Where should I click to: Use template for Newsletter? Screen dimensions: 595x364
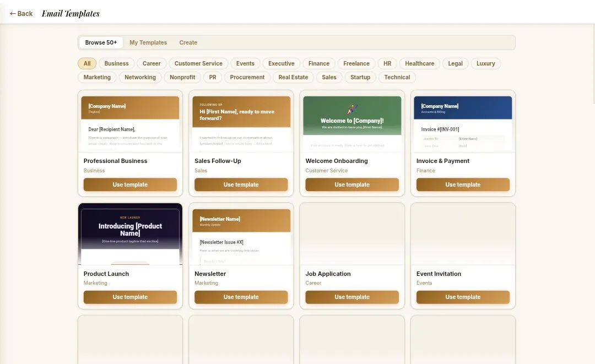(x=241, y=297)
